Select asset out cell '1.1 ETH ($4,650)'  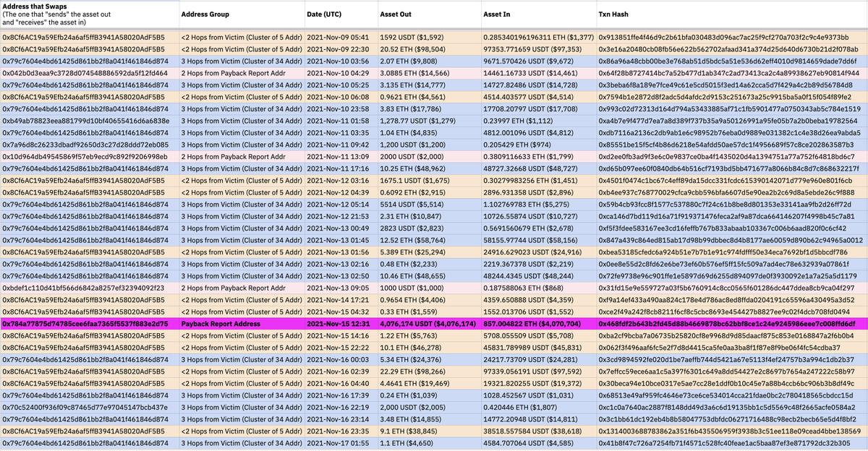[x=428, y=443]
